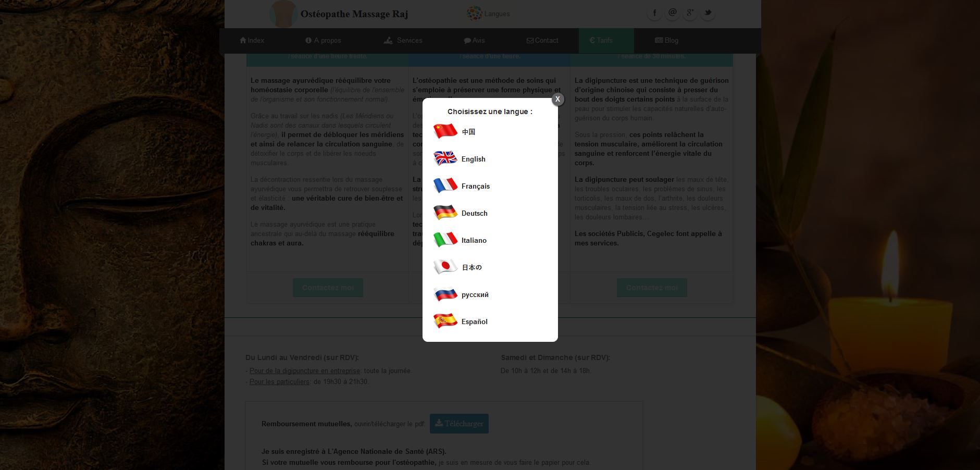Image resolution: width=980 pixels, height=470 pixels.
Task: Choose русский language option
Action: pyautogui.click(x=475, y=294)
